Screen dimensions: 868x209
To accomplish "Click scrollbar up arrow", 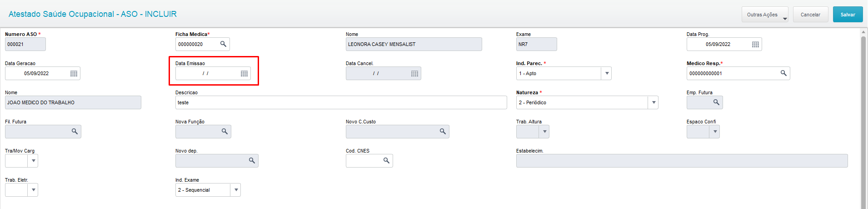I will 863,32.
